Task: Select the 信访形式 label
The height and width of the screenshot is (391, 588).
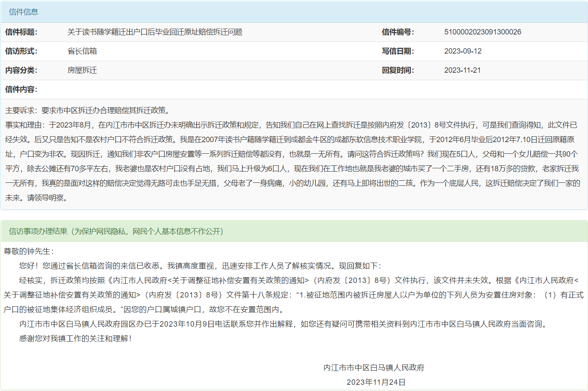Action: pos(21,51)
